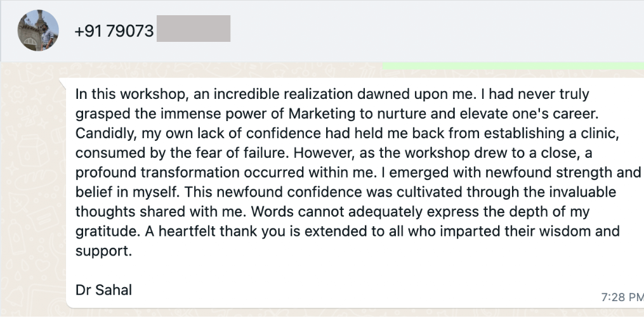
Task: Click the greyed-out redacted number block
Action: [193, 30]
